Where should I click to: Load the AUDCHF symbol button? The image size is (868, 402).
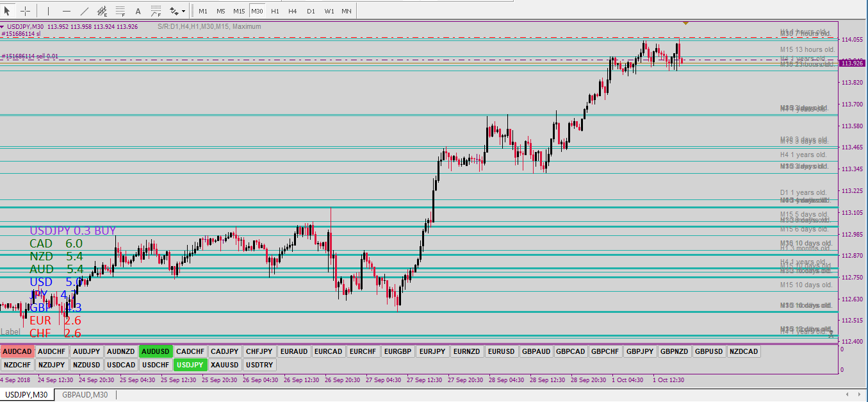click(51, 351)
